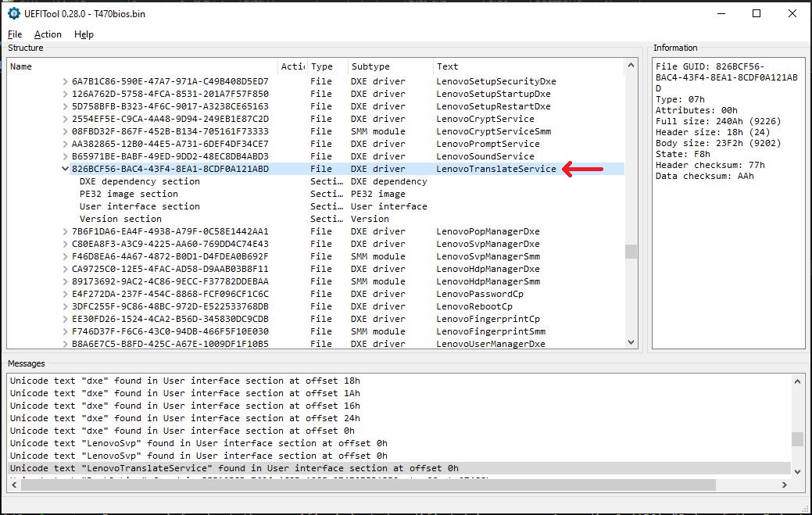Expand the LenovoHdpManagerDxe node

65,269
